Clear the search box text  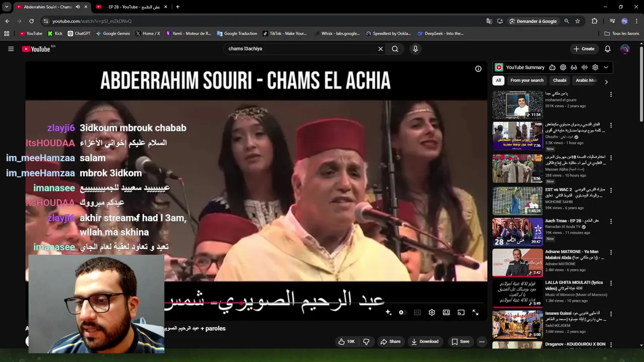tap(380, 49)
